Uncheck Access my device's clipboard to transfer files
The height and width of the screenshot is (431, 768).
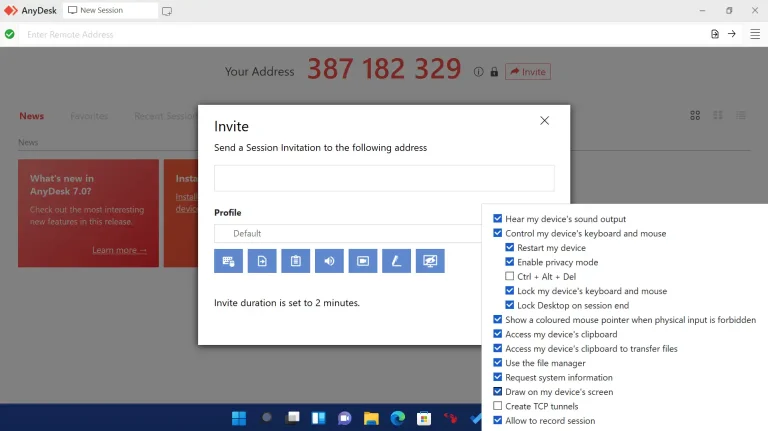498,348
